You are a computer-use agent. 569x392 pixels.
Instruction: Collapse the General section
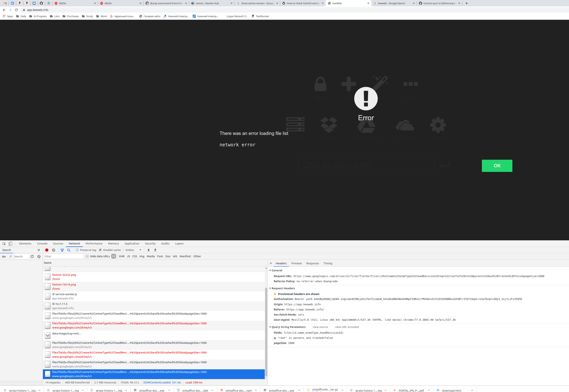point(270,270)
